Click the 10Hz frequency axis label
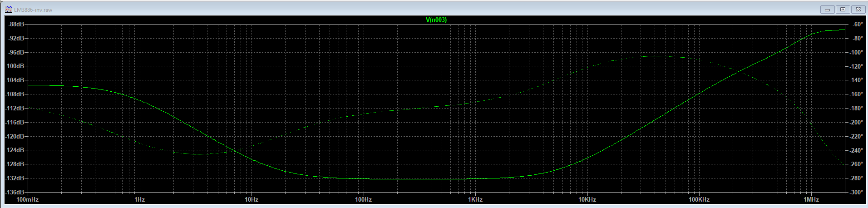The height and width of the screenshot is (208, 868). point(252,199)
